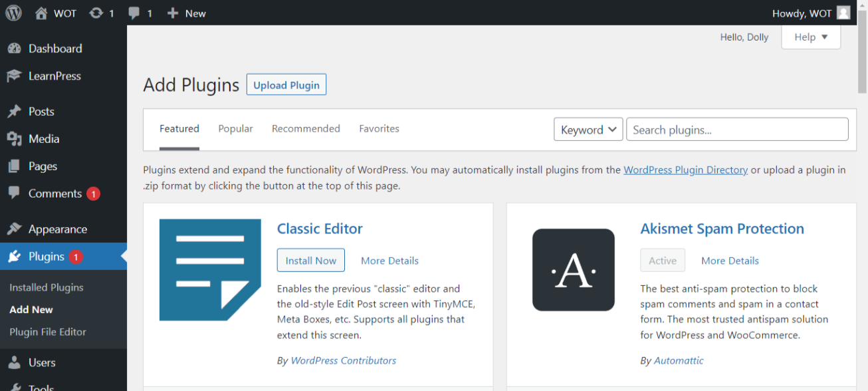This screenshot has width=868, height=391.
Task: Install the Classic Editor plugin now
Action: point(310,261)
